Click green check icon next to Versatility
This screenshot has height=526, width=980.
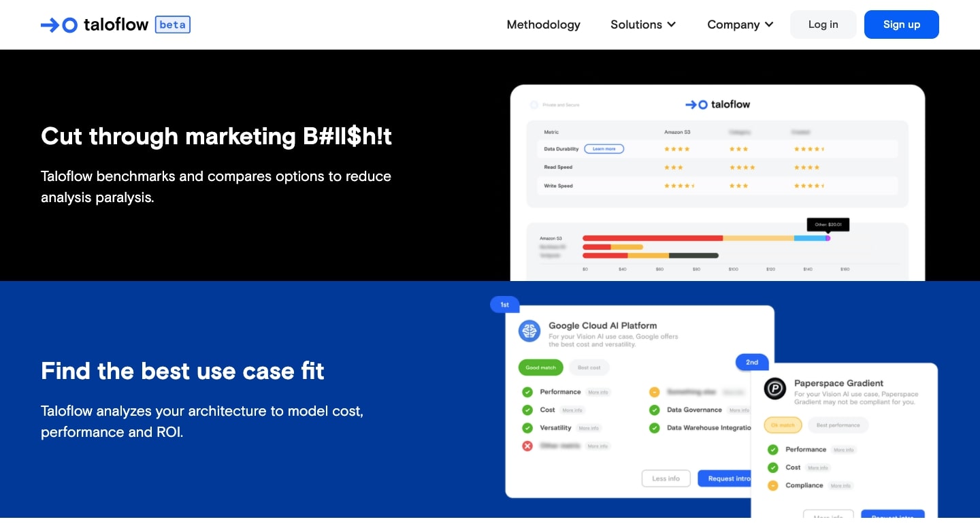[x=527, y=428]
